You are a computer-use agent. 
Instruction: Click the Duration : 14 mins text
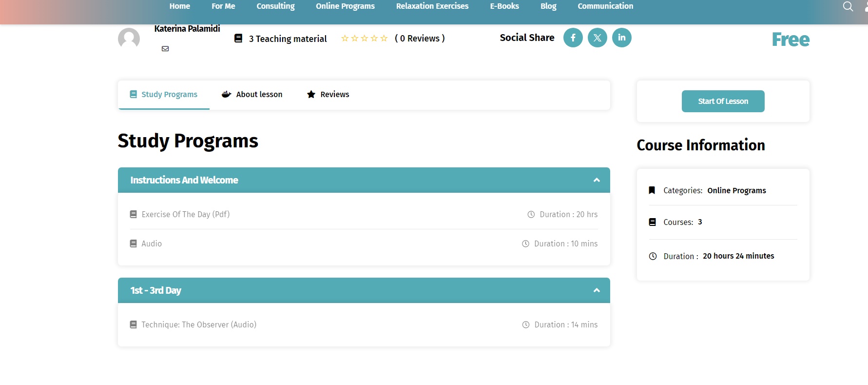(x=566, y=324)
